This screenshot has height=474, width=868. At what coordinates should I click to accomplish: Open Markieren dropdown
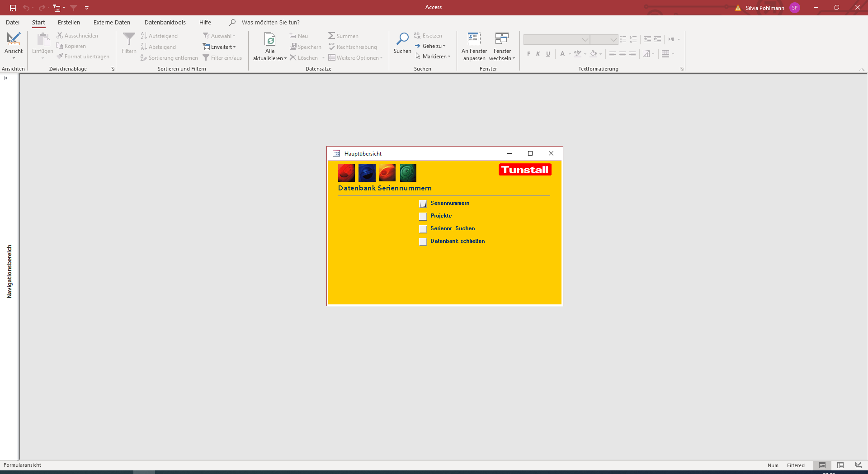pyautogui.click(x=433, y=57)
